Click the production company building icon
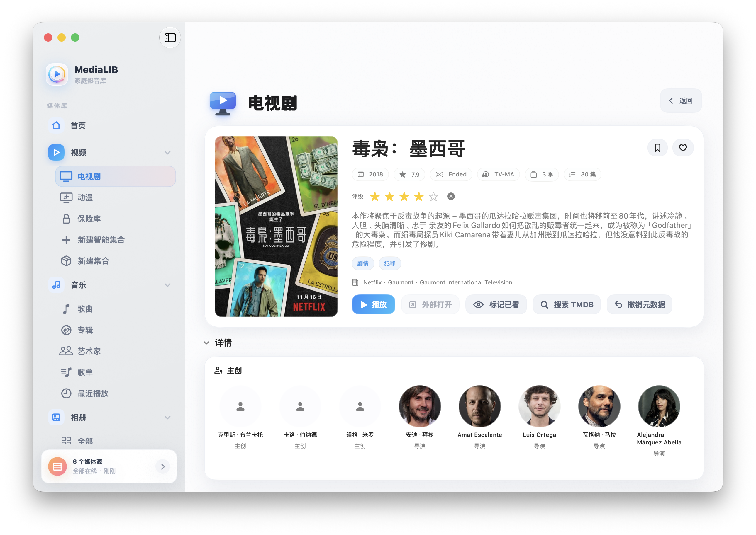This screenshot has height=535, width=756. pyautogui.click(x=355, y=283)
